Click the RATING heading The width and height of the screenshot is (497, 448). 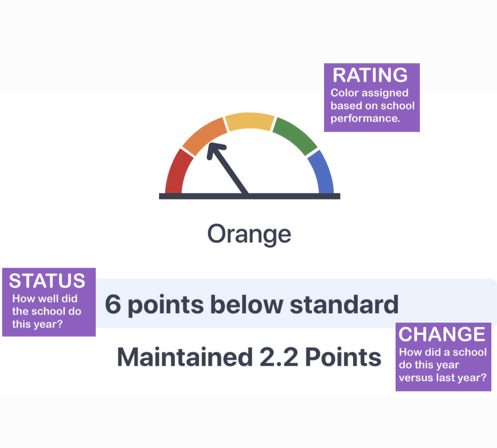(x=370, y=75)
